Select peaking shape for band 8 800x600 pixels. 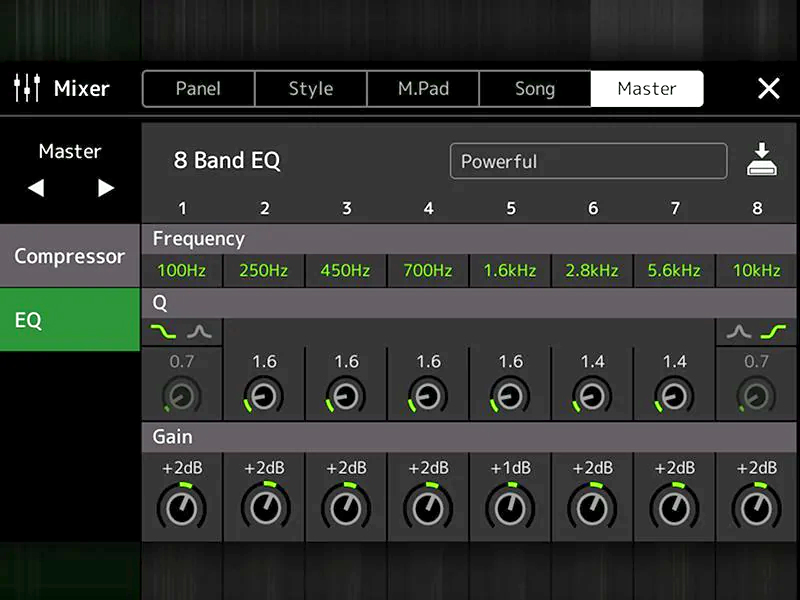(739, 332)
